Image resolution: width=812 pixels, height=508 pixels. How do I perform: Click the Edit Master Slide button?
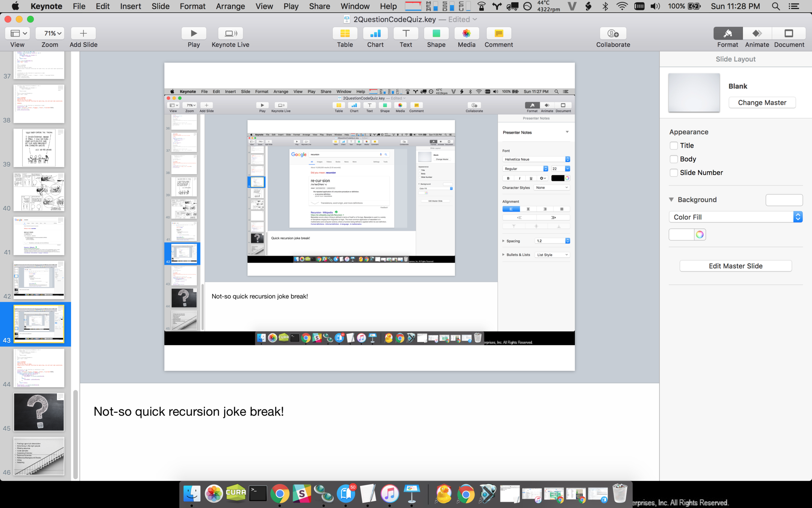click(x=735, y=266)
